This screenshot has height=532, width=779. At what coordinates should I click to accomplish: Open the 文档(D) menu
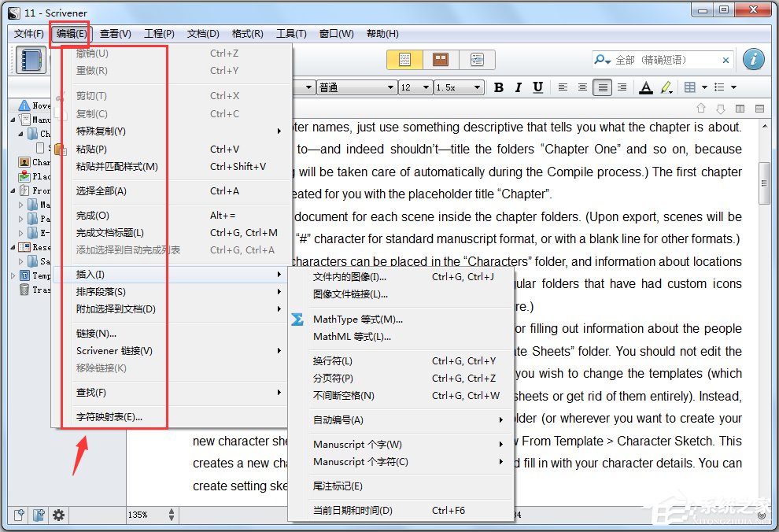point(203,34)
